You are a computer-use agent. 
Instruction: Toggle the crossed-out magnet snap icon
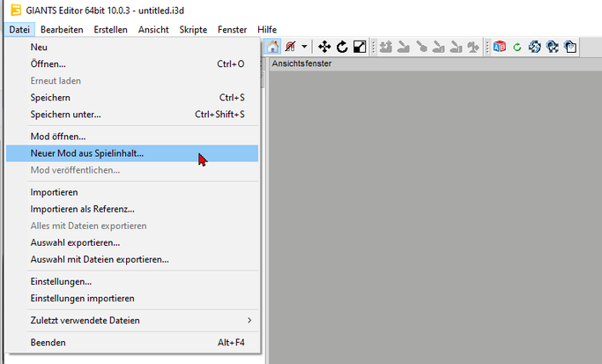click(x=291, y=47)
